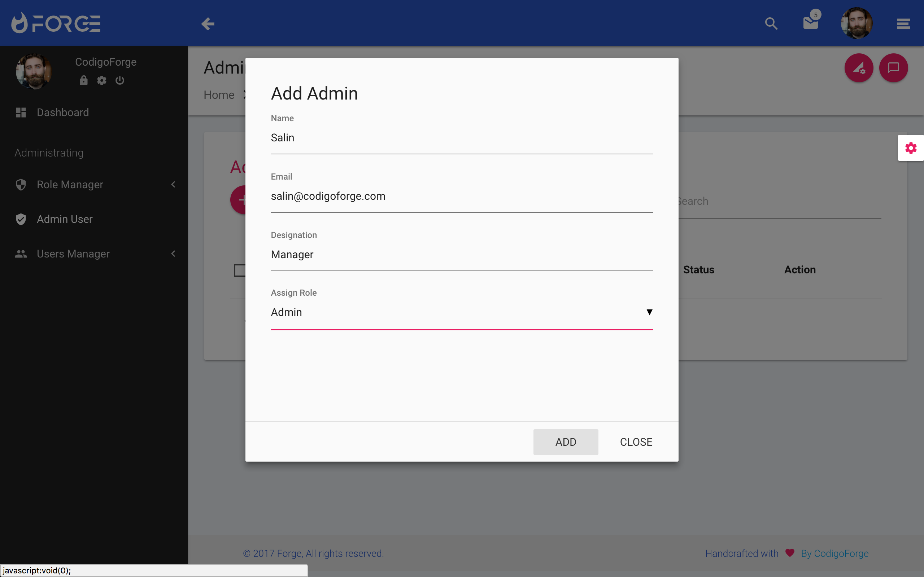Click the chat bubble floating button
Screen dimensions: 924x577
coord(893,68)
